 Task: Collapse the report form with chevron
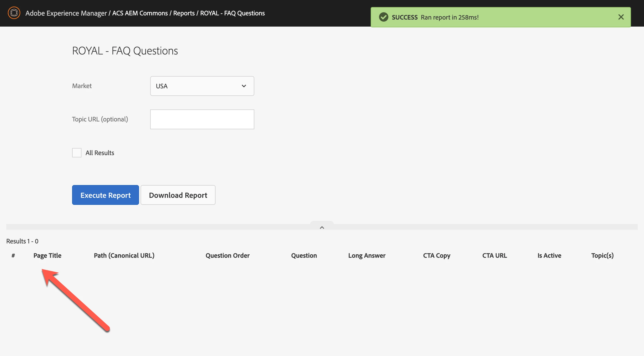[322, 227]
